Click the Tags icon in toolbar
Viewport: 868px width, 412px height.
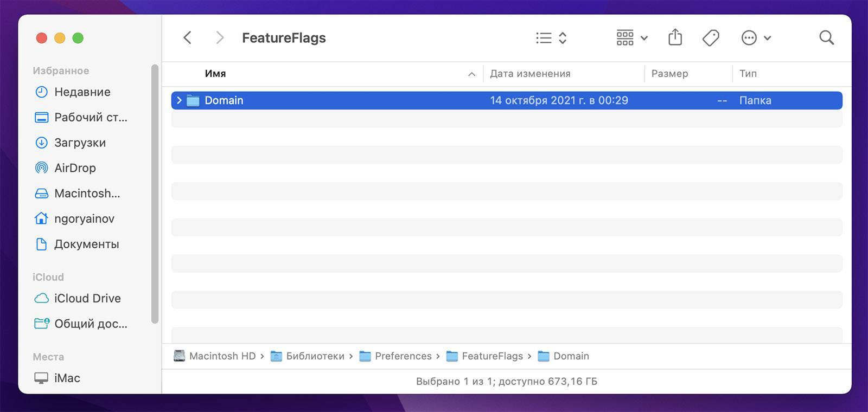(x=710, y=38)
